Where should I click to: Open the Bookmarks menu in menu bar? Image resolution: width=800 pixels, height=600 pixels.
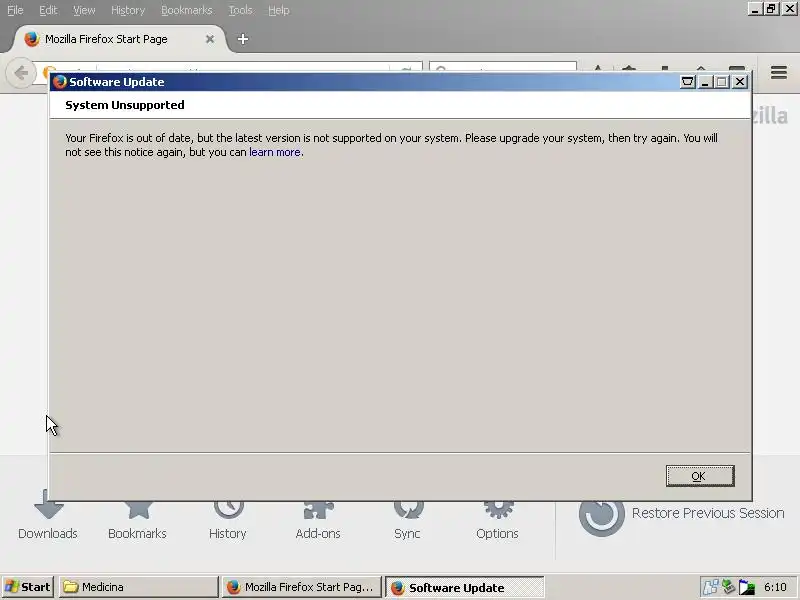186,10
